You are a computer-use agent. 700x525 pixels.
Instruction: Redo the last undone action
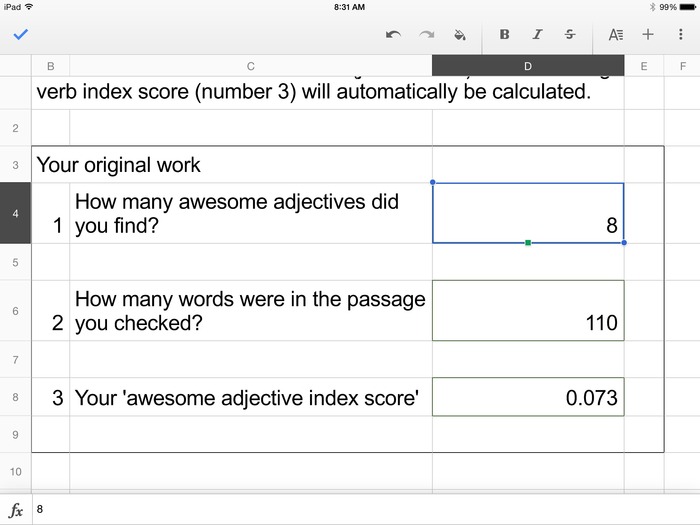pyautogui.click(x=427, y=34)
